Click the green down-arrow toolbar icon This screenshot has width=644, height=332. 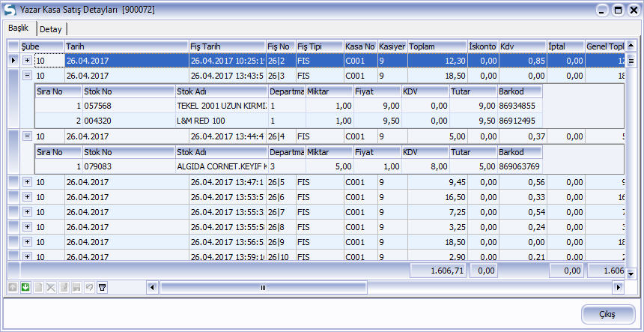coord(25,287)
